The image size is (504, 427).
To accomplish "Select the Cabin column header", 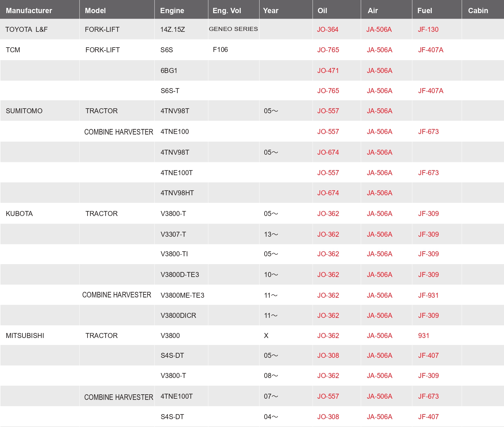I will tap(478, 11).
